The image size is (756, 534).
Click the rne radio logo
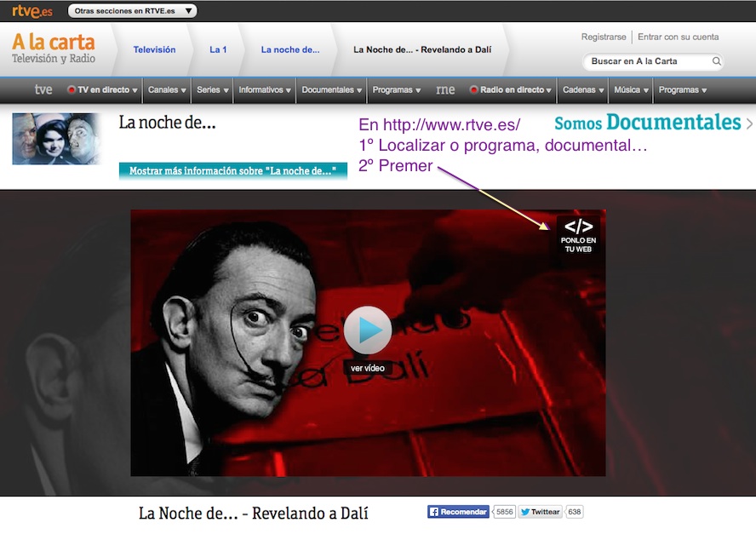pyautogui.click(x=444, y=89)
